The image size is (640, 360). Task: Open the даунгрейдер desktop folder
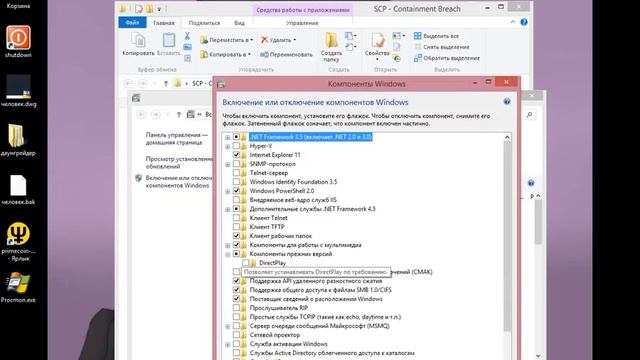coord(18,140)
